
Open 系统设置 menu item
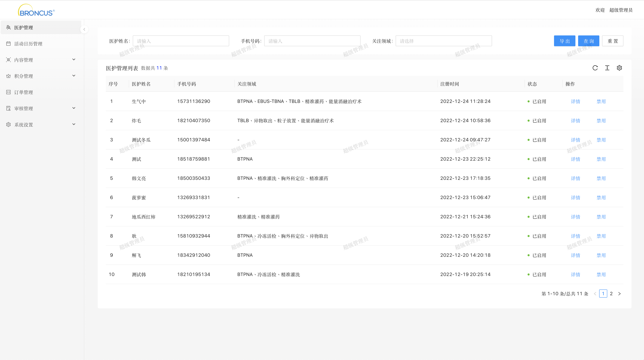(41, 124)
